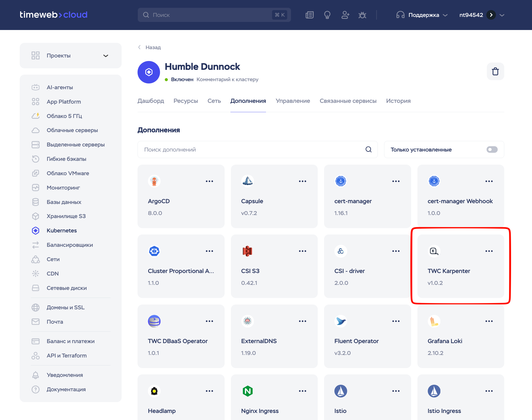The width and height of the screenshot is (532, 420).
Task: Click the invite user icon in the top bar
Action: tap(345, 15)
